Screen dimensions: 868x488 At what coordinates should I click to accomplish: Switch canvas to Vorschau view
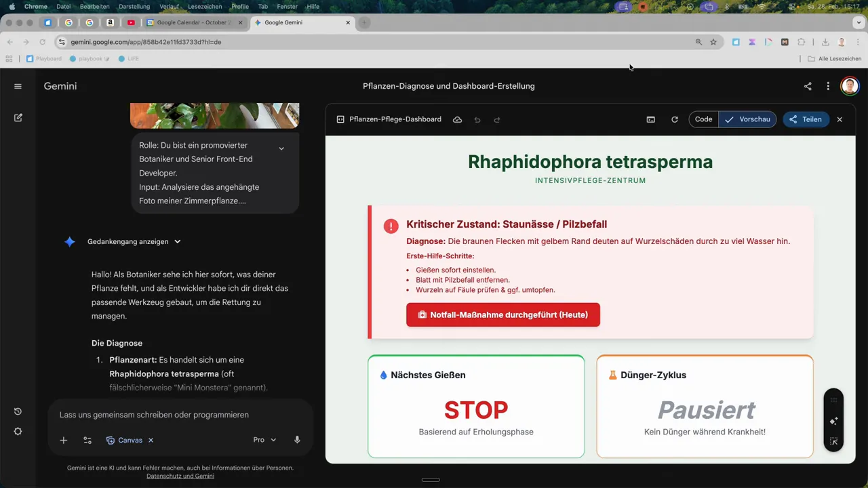(747, 119)
